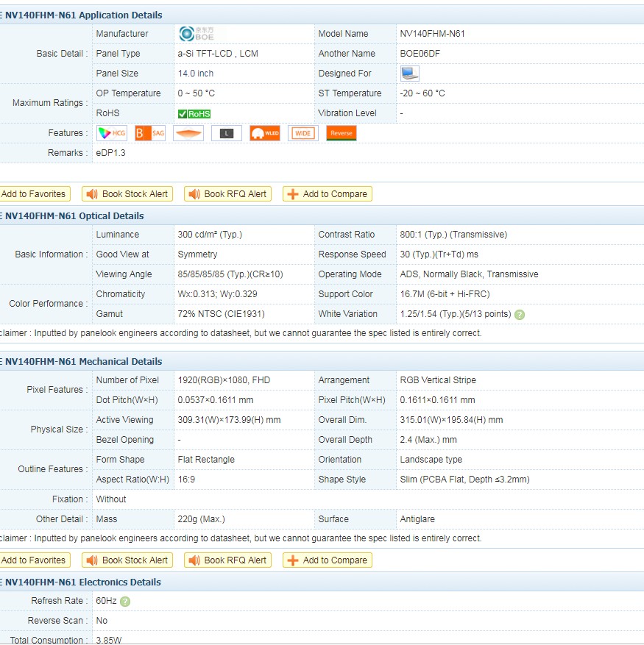Click the viewing angle value 85/85/85/85
The image size is (644, 645).
[x=230, y=274]
